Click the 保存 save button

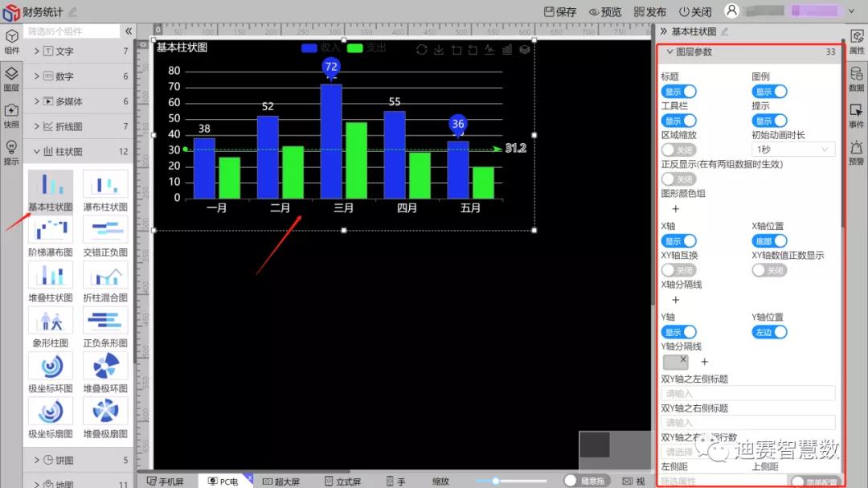(560, 12)
